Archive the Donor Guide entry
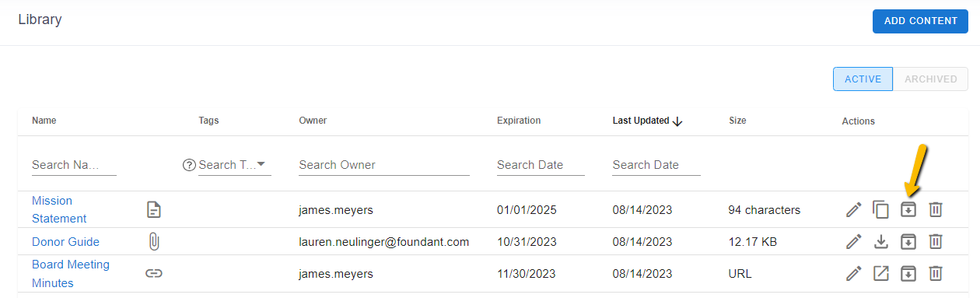The image size is (980, 298). coord(908,242)
